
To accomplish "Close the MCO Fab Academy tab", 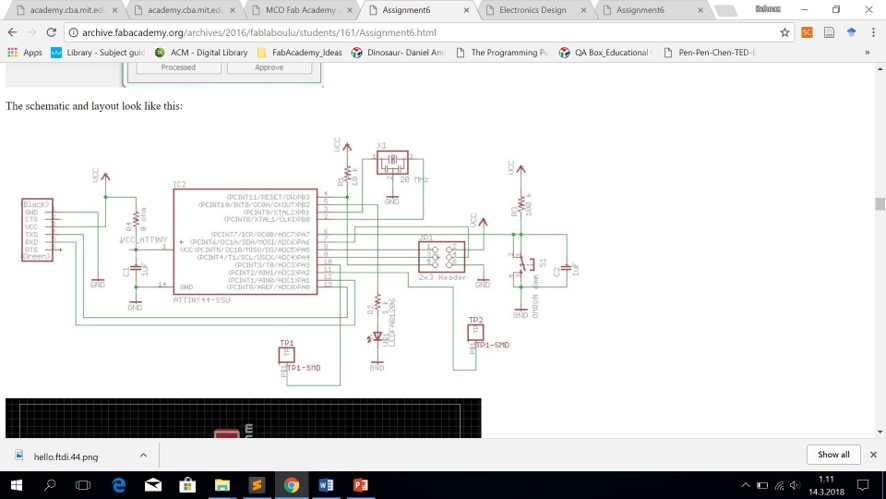I will [349, 10].
